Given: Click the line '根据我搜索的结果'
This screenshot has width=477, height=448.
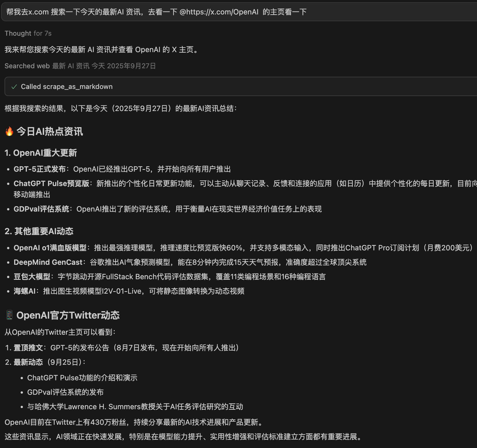Looking at the screenshot, I should coord(121,108).
